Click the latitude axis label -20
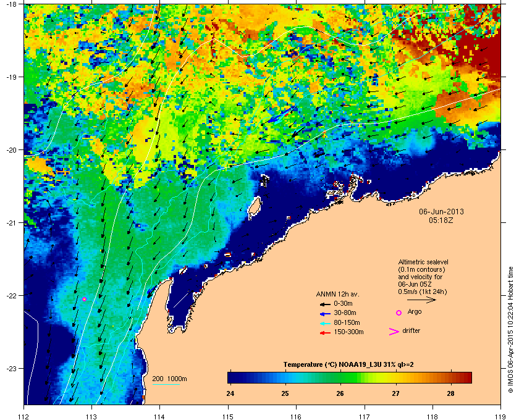The image size is (519, 420). pos(11,149)
